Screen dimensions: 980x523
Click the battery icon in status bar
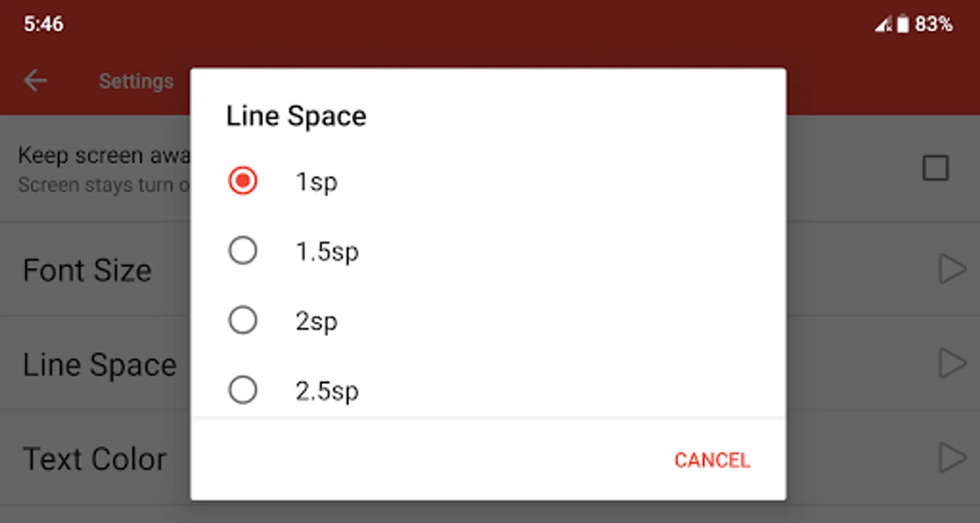pyautogui.click(x=903, y=24)
